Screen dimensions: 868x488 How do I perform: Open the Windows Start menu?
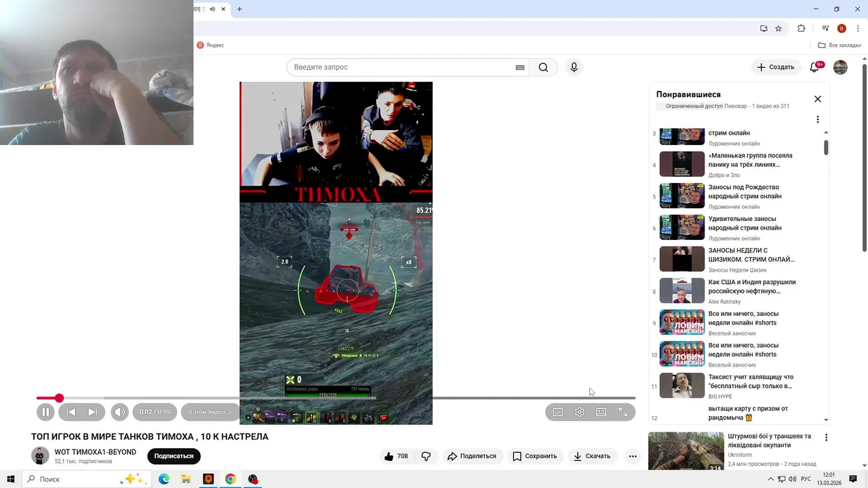[10, 479]
